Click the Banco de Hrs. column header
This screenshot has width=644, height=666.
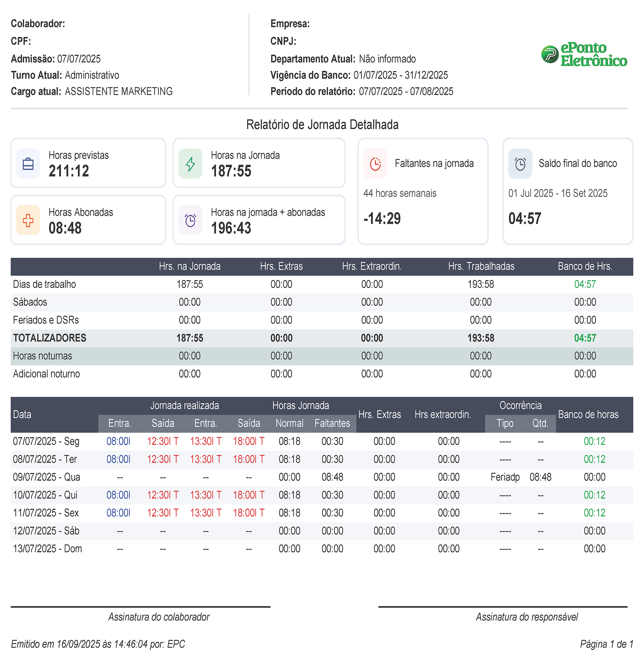(x=585, y=266)
